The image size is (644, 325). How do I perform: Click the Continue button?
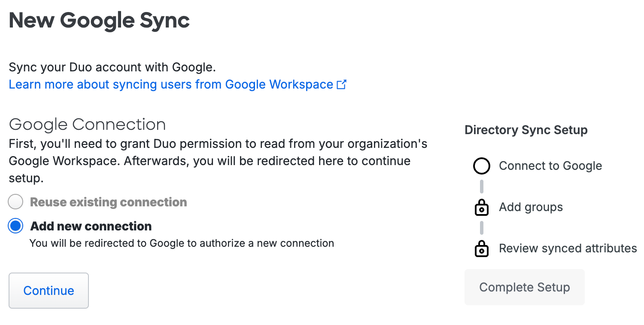pyautogui.click(x=48, y=291)
